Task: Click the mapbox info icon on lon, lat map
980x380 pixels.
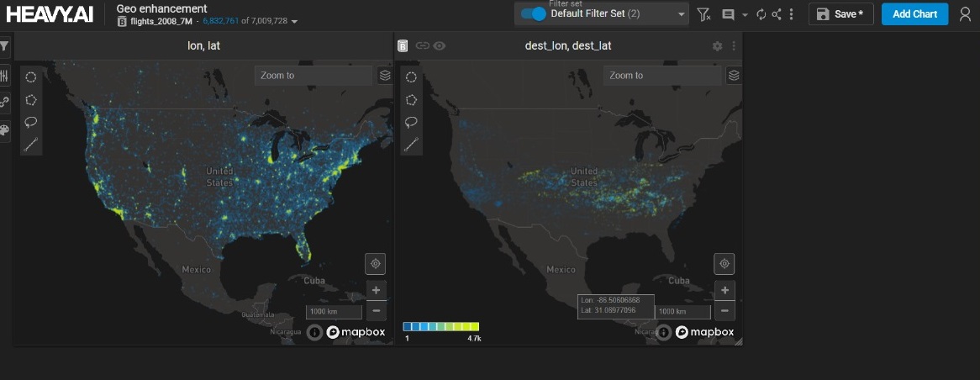Action: pyautogui.click(x=314, y=332)
